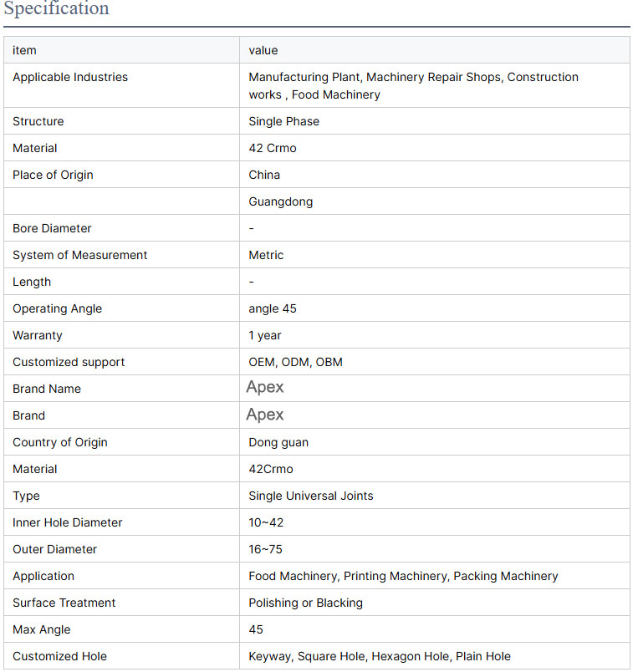Select the Single Universal Joints type value
This screenshot has height=672, width=633.
pos(311,496)
